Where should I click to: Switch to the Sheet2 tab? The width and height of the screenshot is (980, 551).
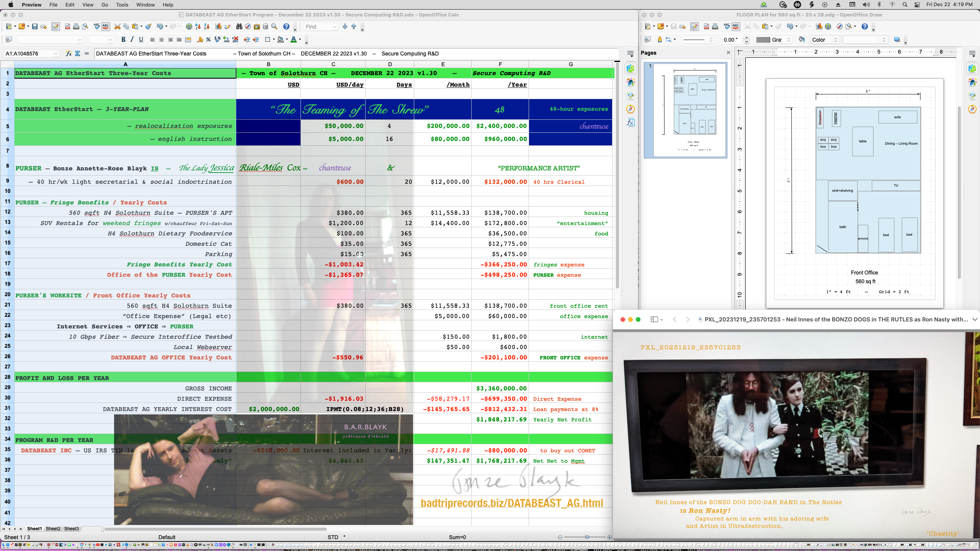click(x=53, y=529)
